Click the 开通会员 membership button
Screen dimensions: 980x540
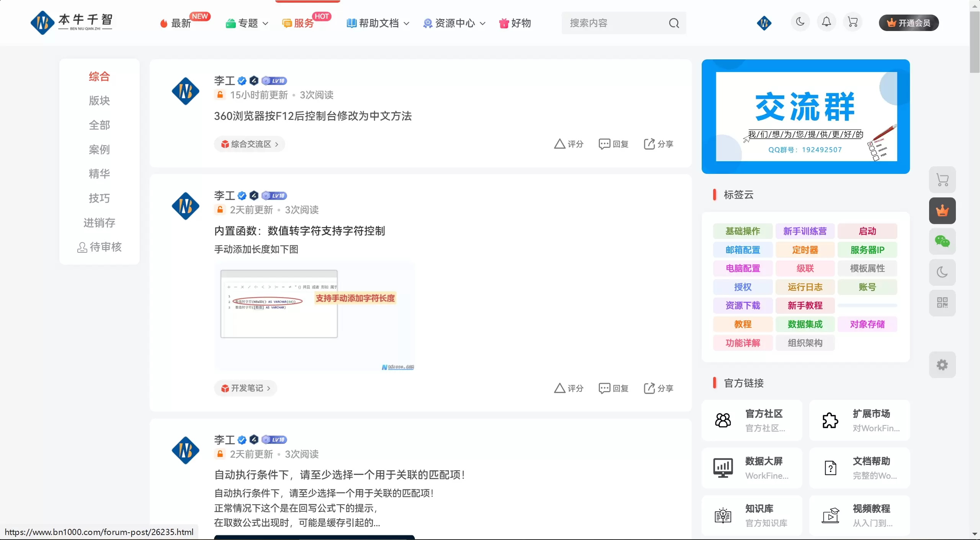click(x=908, y=23)
